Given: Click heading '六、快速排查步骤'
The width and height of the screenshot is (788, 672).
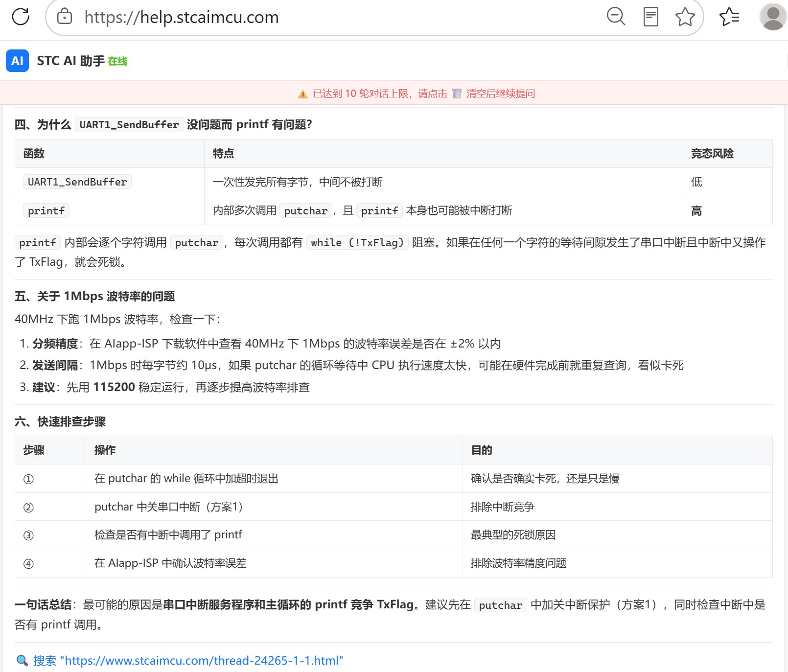Looking at the screenshot, I should 60,421.
